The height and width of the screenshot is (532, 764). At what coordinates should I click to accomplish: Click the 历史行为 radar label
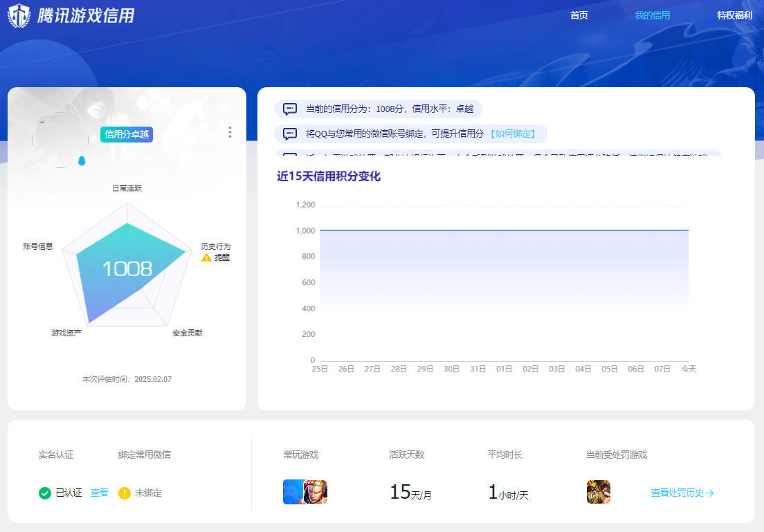[x=216, y=246]
